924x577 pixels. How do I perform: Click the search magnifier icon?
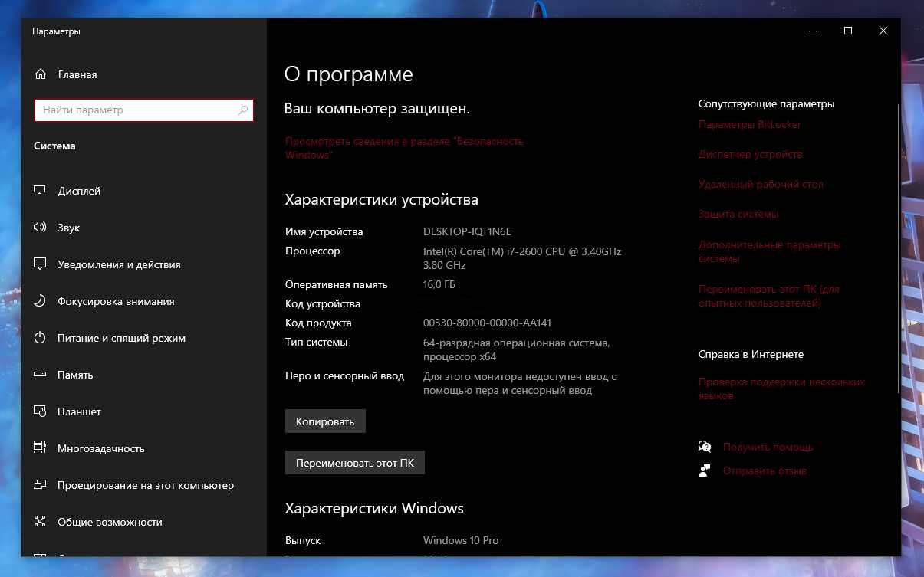(x=243, y=110)
